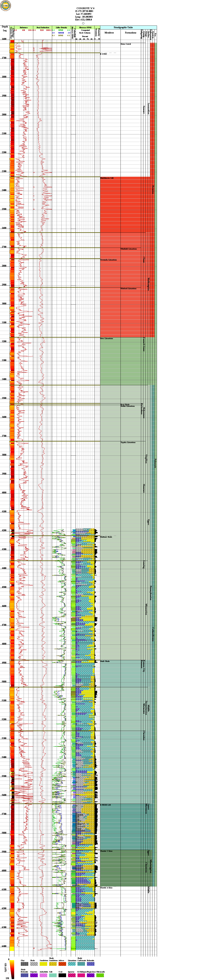This screenshot has height=980, width=204.
Task: Pick the yellow Sandstone legend pattern
Action: pyautogui.click(x=43, y=964)
